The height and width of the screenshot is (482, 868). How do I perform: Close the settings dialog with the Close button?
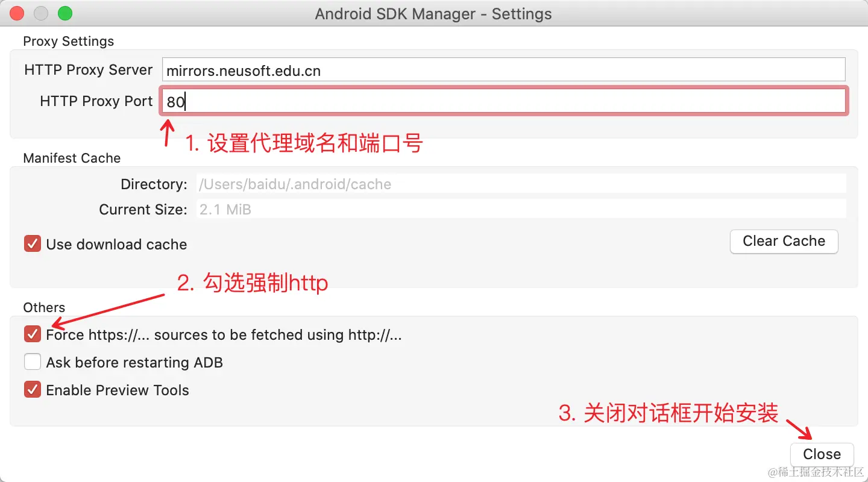click(x=822, y=454)
